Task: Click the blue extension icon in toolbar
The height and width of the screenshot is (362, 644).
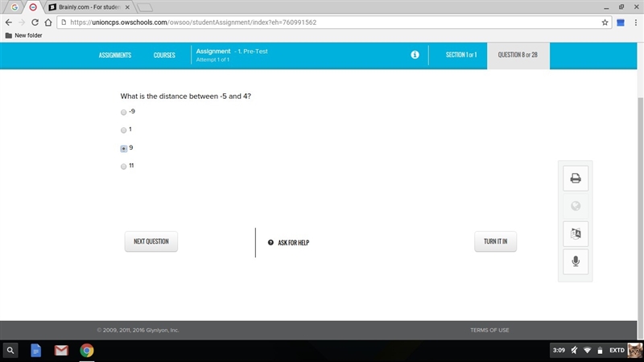Action: (x=621, y=23)
